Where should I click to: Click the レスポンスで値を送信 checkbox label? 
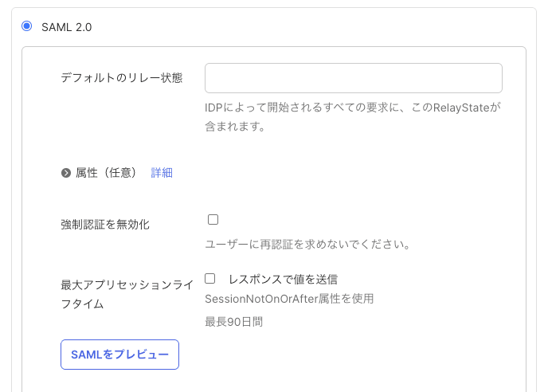click(x=283, y=280)
